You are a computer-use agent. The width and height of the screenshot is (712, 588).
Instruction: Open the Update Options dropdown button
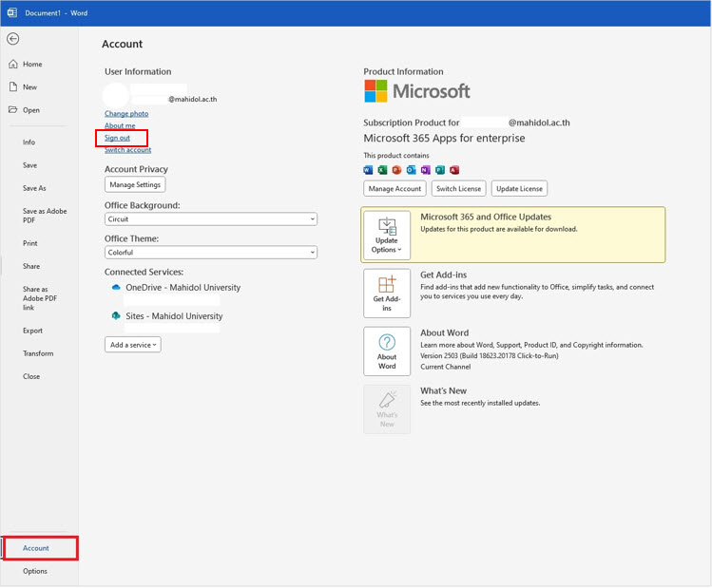[387, 236]
